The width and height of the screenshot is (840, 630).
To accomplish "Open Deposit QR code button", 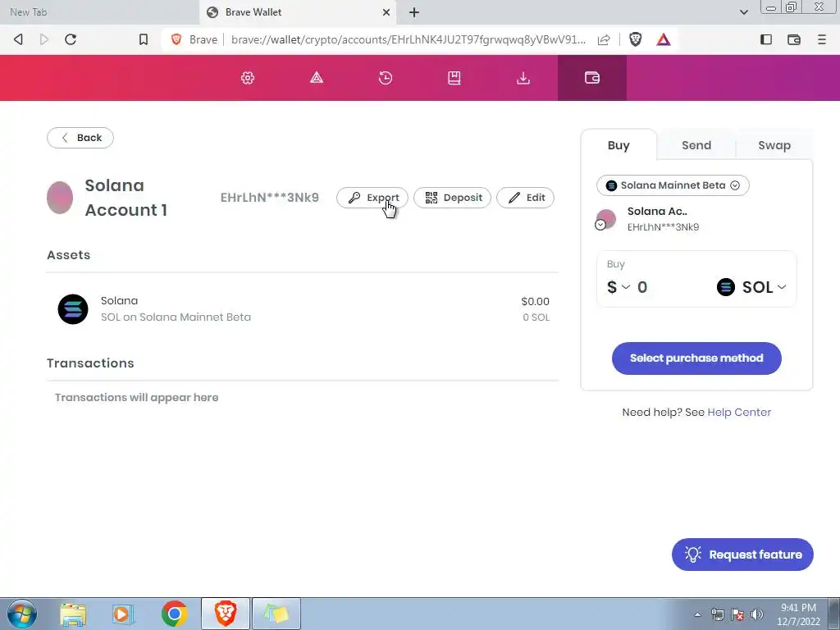I will 452,198.
